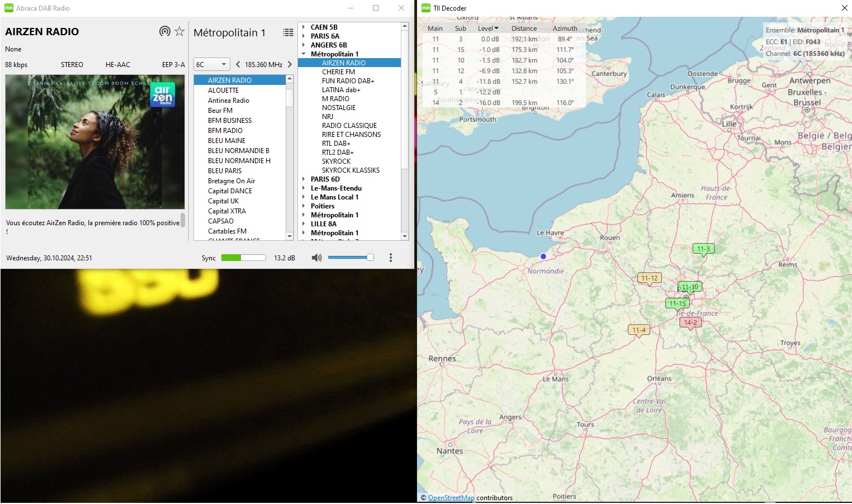The image size is (852, 504).
Task: Collapse the expanded Métropolitain 1 ensemble
Action: 304,54
